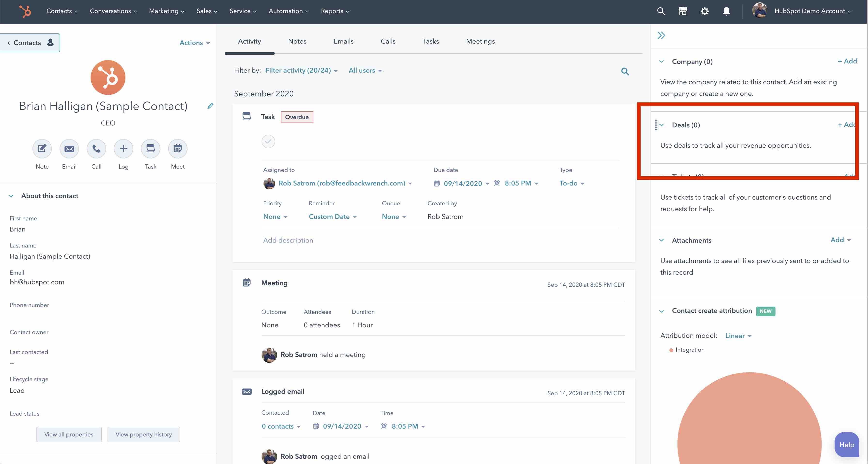Image resolution: width=868 pixels, height=464 pixels.
Task: Start a call using the Call icon
Action: point(96,148)
